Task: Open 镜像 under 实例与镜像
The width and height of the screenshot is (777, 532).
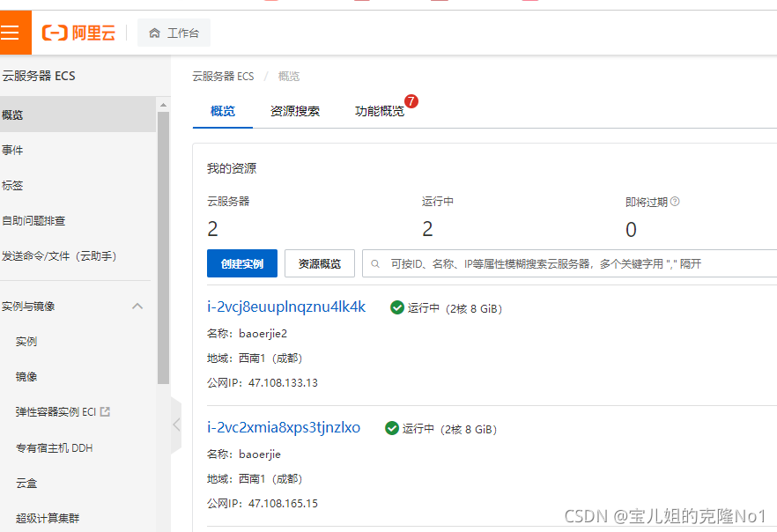Action: (x=26, y=376)
